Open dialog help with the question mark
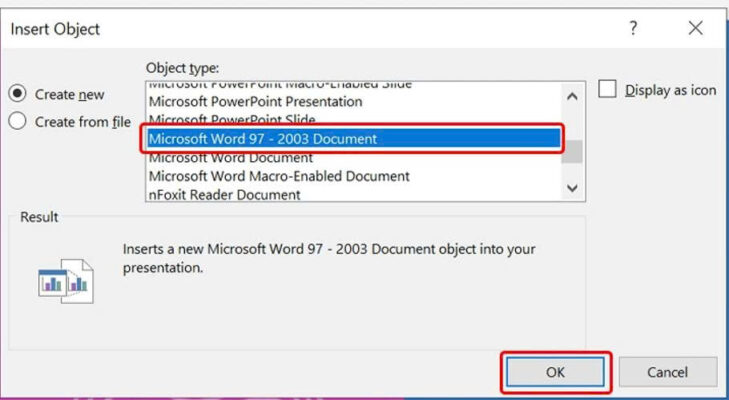Image resolution: width=729 pixels, height=400 pixels. (x=633, y=28)
